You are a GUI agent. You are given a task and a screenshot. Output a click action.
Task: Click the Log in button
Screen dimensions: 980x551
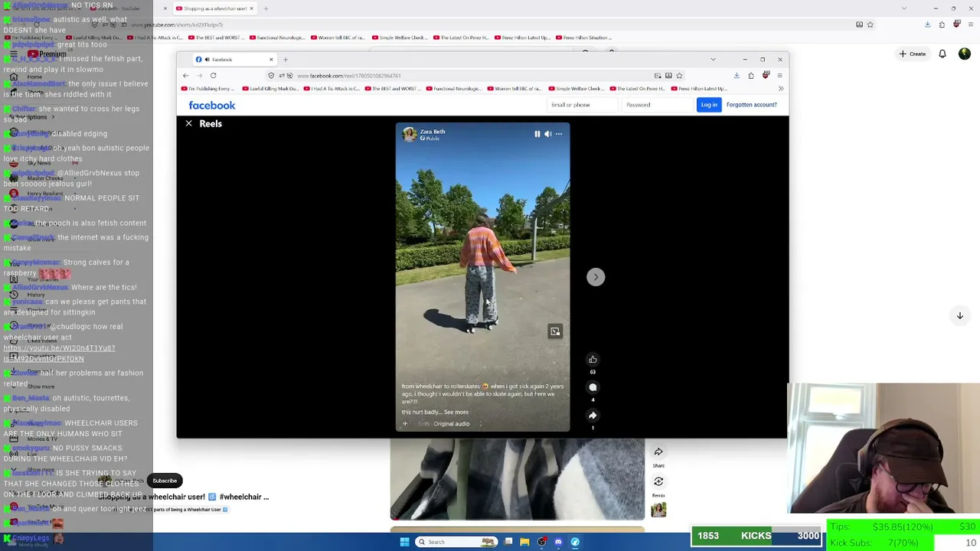(709, 105)
